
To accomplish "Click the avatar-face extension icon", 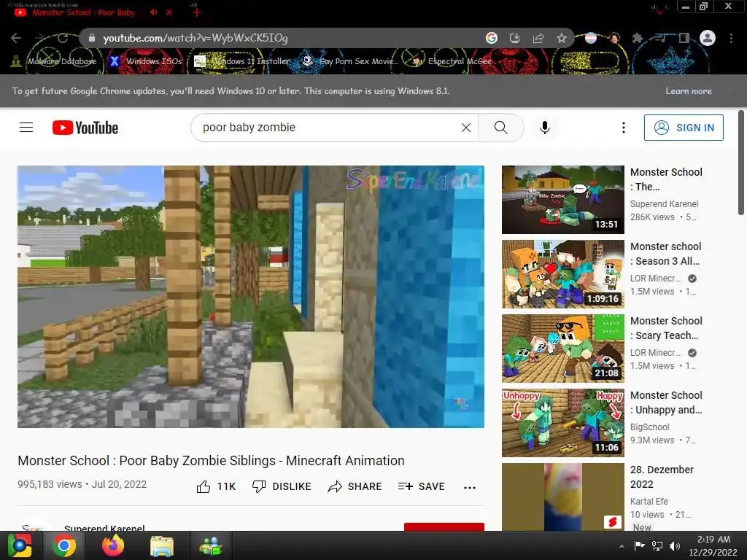I will [614, 38].
